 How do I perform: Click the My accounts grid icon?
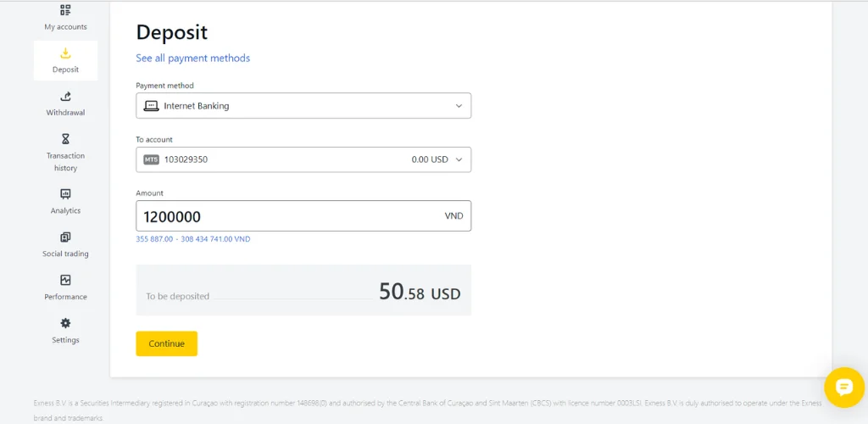pyautogui.click(x=65, y=10)
